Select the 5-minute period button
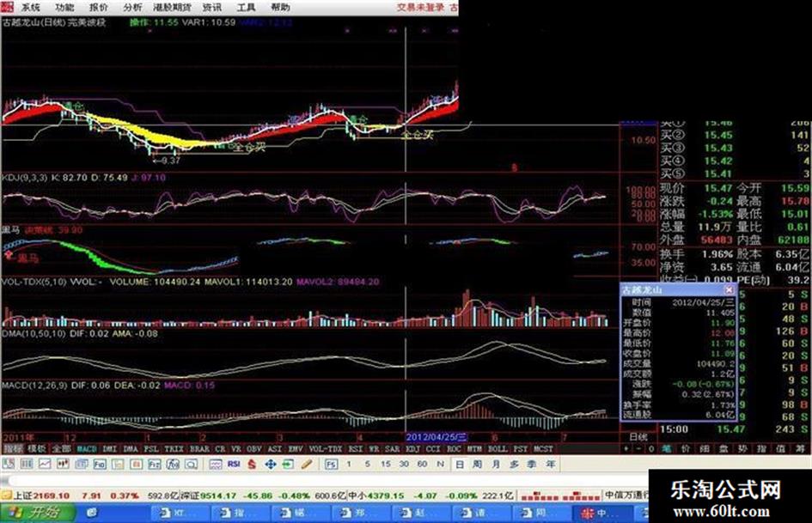This screenshot has width=812, height=523. (367, 464)
